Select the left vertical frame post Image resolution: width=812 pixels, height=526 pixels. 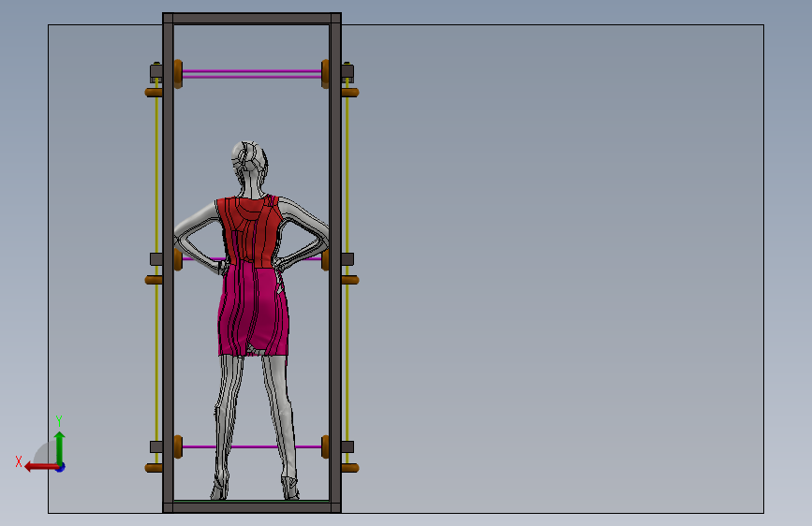tap(168, 263)
